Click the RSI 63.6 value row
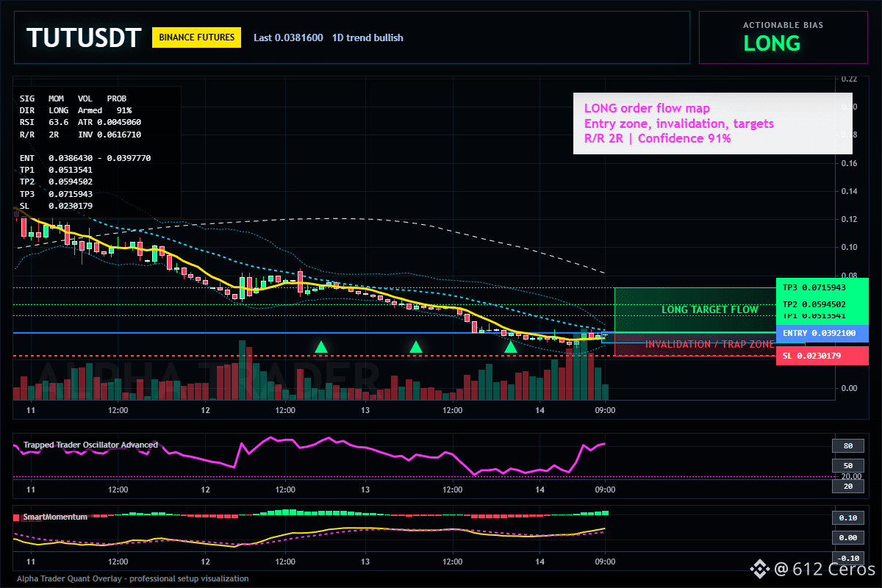This screenshot has height=588, width=882. 80,122
